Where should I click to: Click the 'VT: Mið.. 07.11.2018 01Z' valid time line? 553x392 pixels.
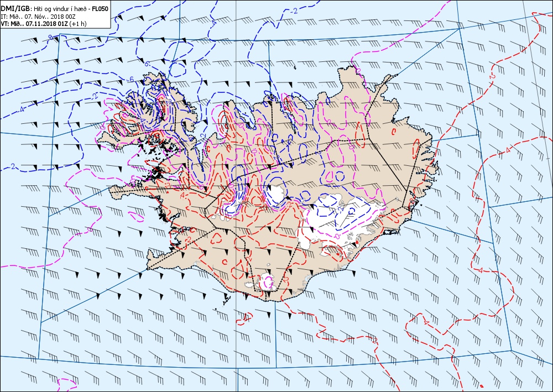pos(34,24)
